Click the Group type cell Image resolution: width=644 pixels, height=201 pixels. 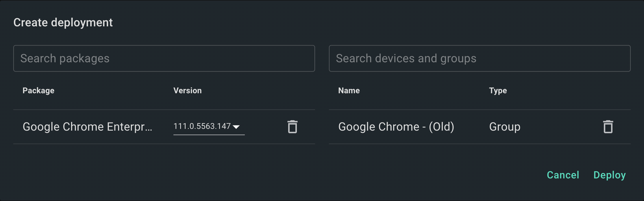pyautogui.click(x=505, y=127)
